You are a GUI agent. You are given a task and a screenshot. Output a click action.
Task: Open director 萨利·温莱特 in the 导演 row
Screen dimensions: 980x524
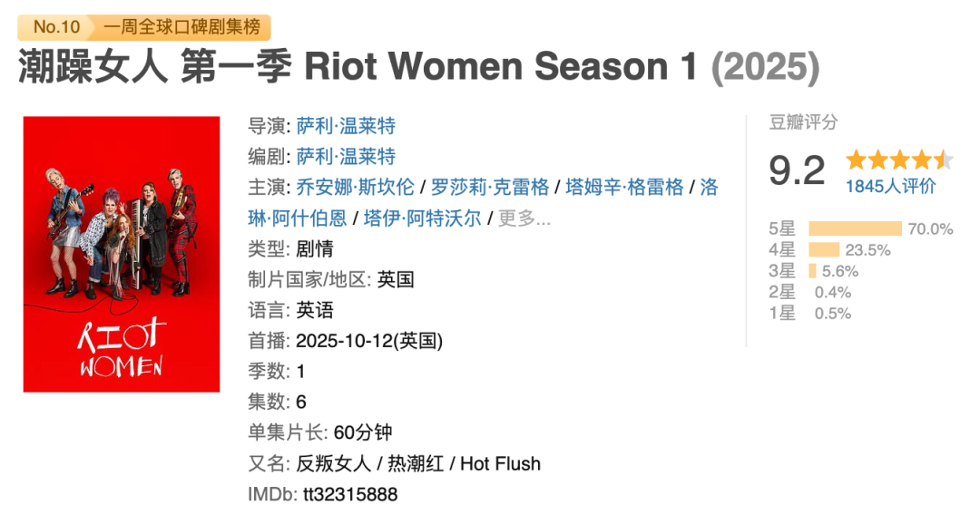(346, 126)
